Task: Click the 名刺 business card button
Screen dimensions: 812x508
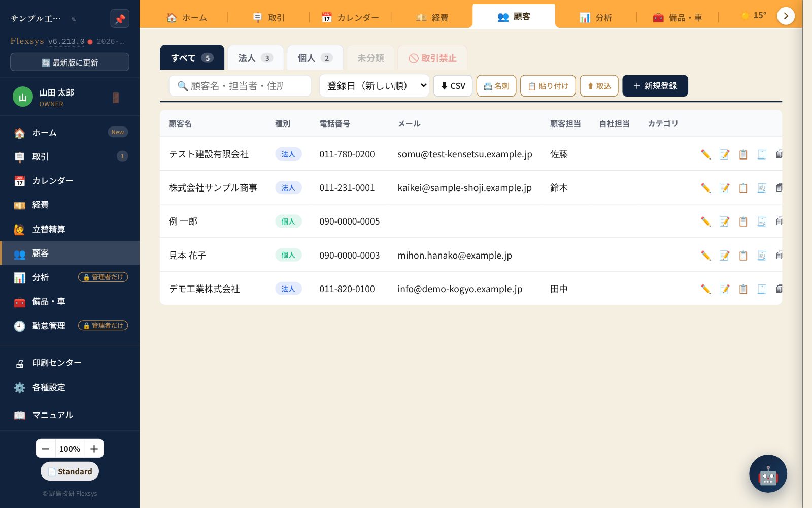Action: (496, 86)
